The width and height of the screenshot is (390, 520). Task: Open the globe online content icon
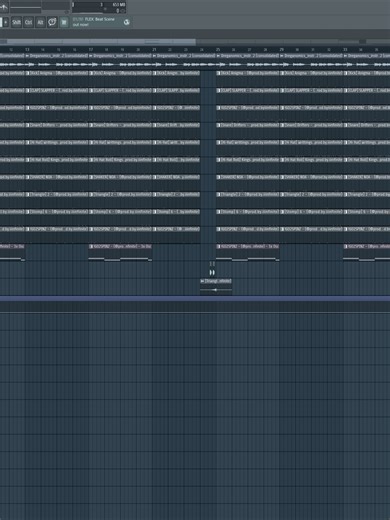[127, 22]
